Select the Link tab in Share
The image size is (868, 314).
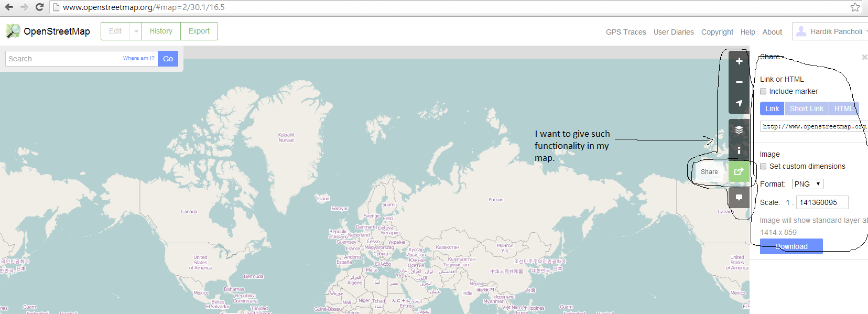[x=772, y=109]
